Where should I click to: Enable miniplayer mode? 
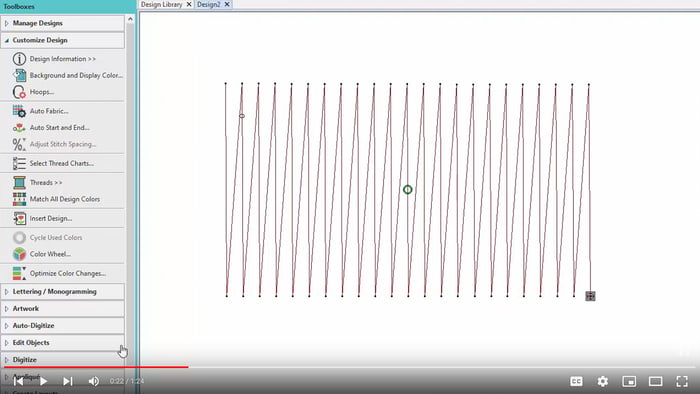coord(629,381)
